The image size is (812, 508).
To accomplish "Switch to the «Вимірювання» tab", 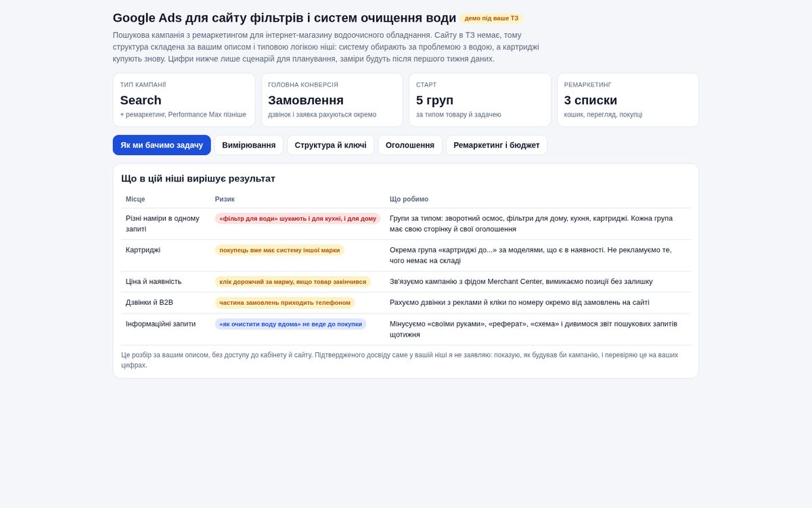I will point(249,145).
